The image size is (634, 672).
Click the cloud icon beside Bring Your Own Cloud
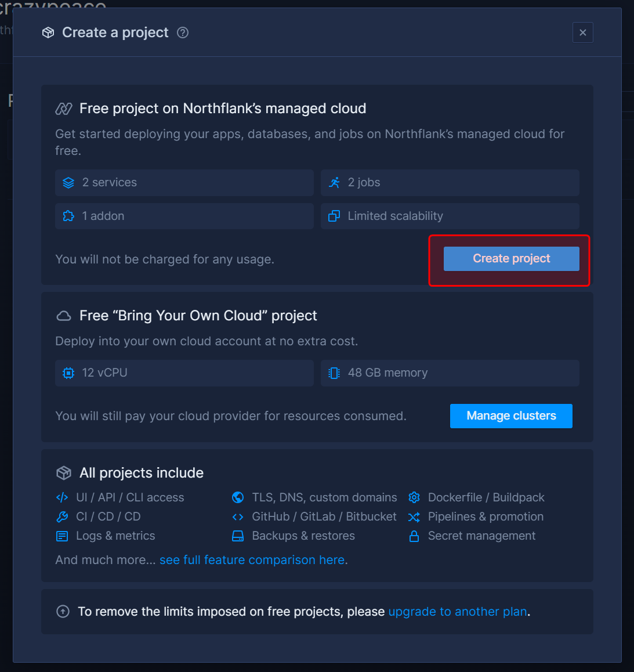click(x=64, y=316)
